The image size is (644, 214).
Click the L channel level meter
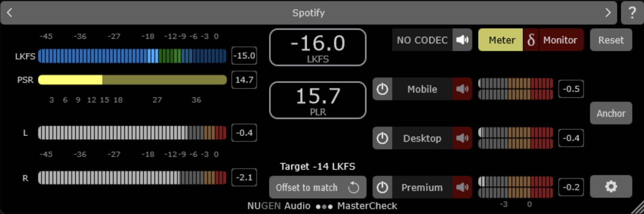tap(132, 133)
